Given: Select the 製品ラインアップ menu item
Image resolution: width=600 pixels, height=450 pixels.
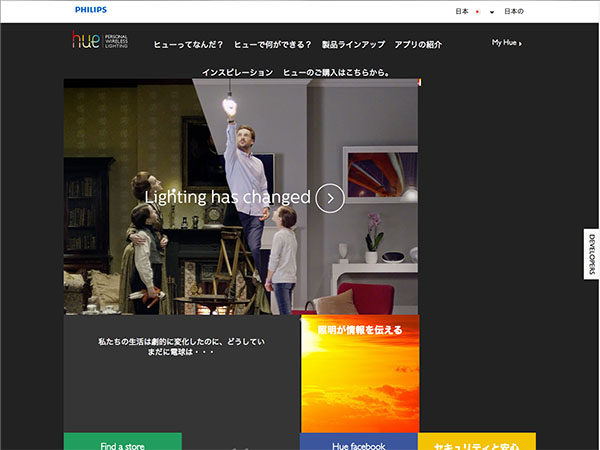Looking at the screenshot, I should (x=353, y=44).
